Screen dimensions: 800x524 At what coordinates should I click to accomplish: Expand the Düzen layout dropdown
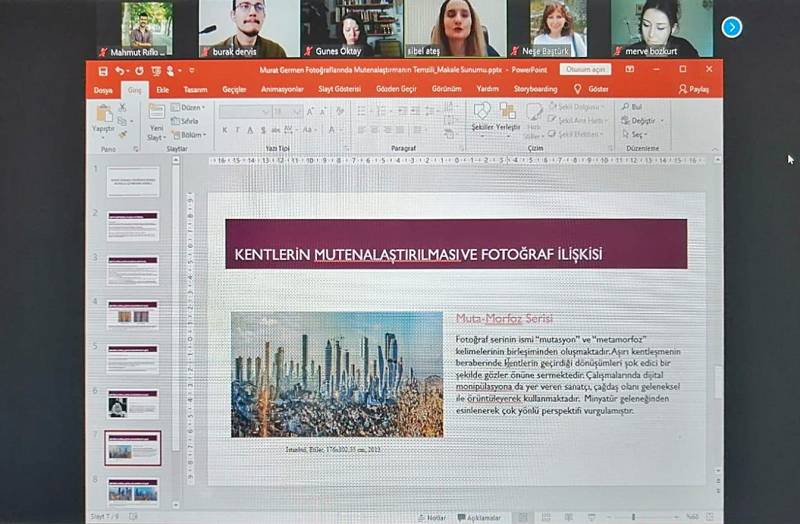191,107
